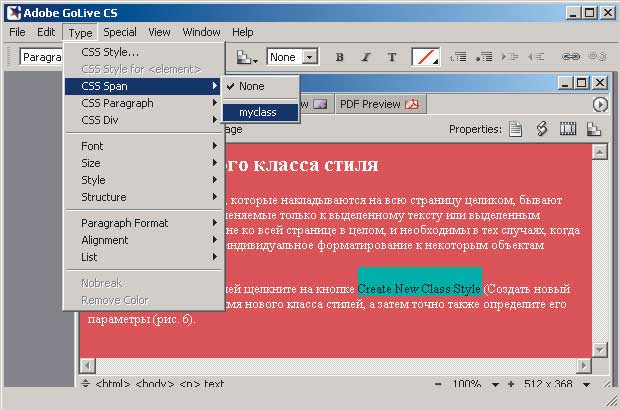Toggle bold formatting in toolbar
This screenshot has width=620, height=409.
click(x=339, y=57)
